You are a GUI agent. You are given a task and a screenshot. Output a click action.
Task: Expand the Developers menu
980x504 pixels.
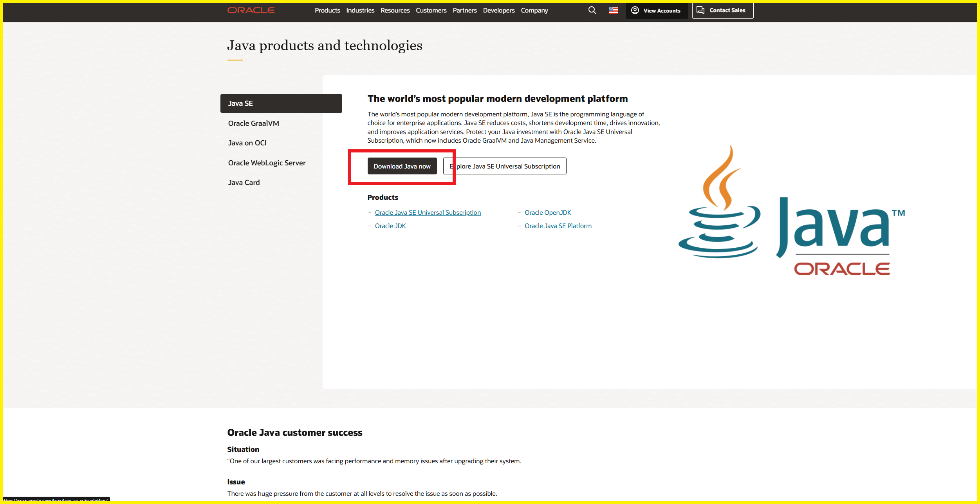[498, 10]
